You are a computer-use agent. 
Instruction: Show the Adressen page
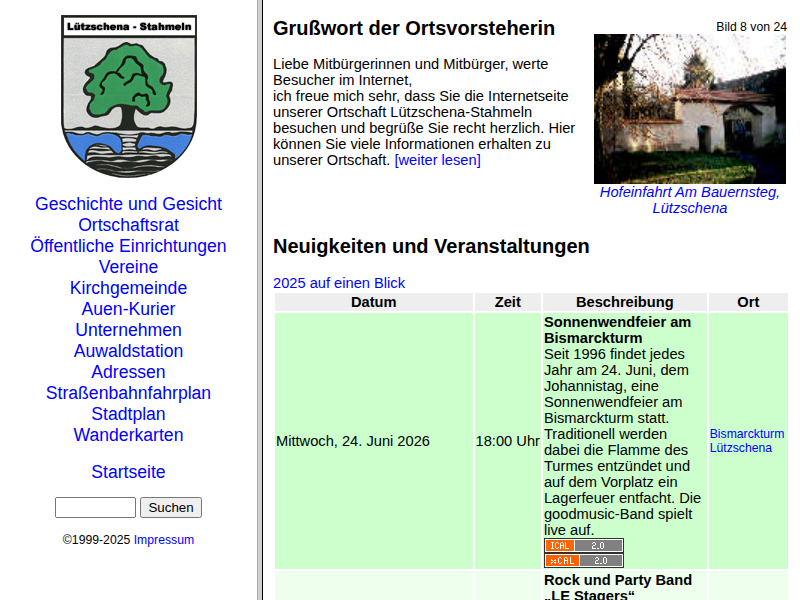pos(129,371)
